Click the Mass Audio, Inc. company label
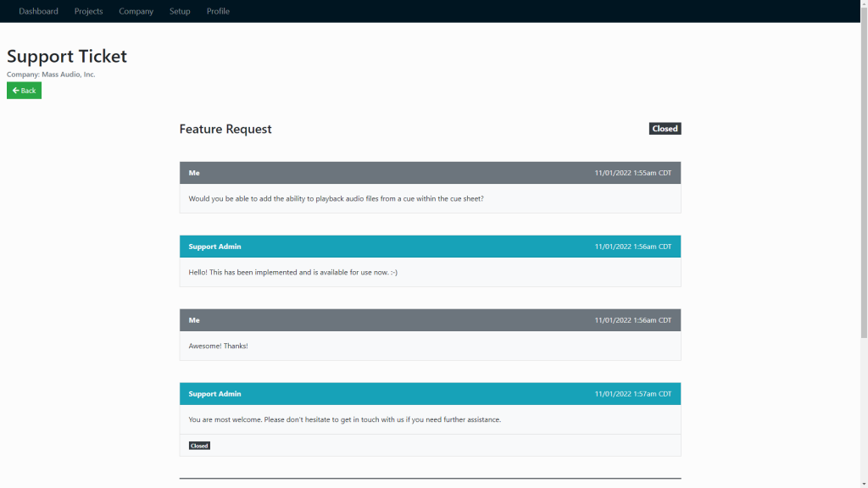 [51, 75]
